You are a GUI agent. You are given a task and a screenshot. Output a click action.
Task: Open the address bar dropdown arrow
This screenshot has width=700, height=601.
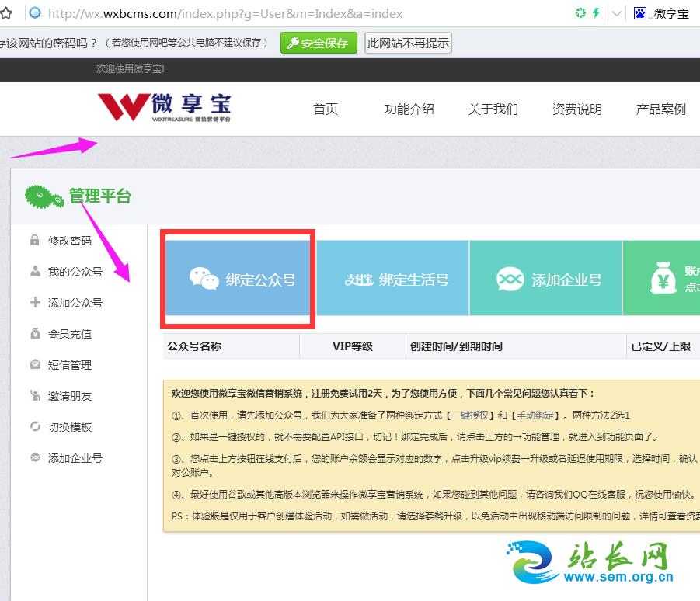tap(617, 13)
